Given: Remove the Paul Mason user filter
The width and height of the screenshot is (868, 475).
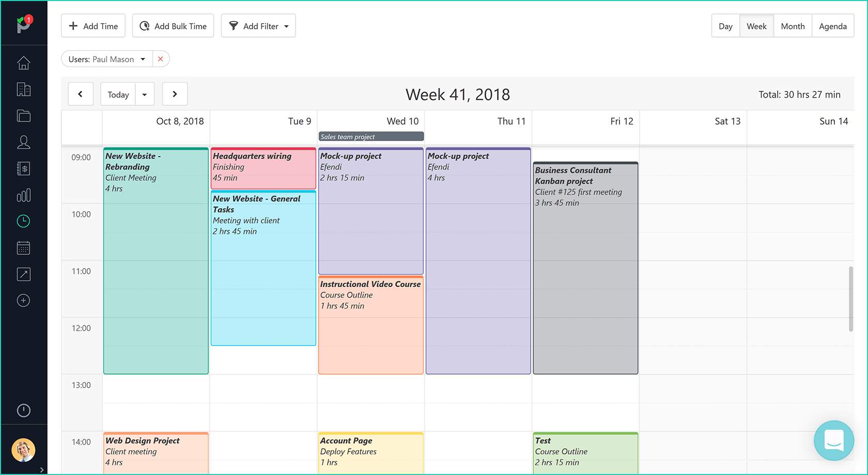Looking at the screenshot, I should 161,58.
